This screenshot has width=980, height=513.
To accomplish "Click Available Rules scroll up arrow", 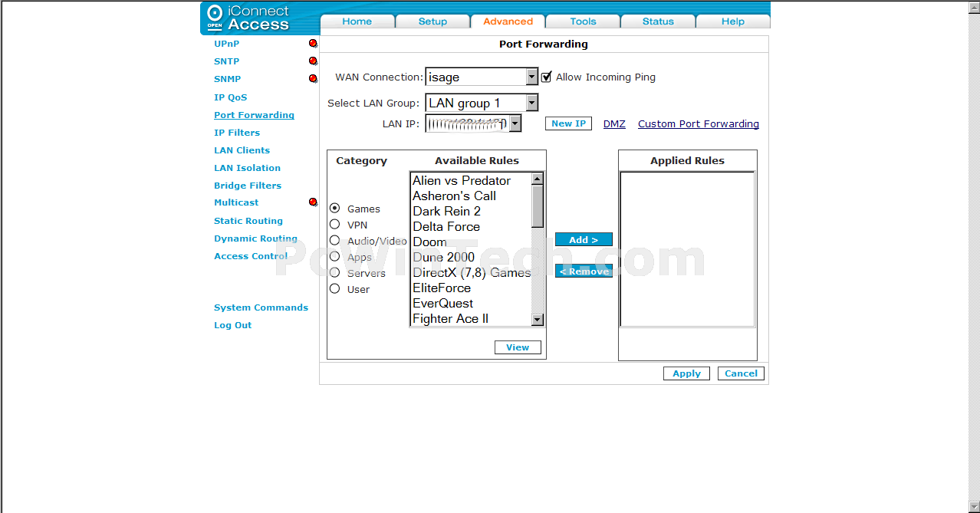I will click(538, 179).
